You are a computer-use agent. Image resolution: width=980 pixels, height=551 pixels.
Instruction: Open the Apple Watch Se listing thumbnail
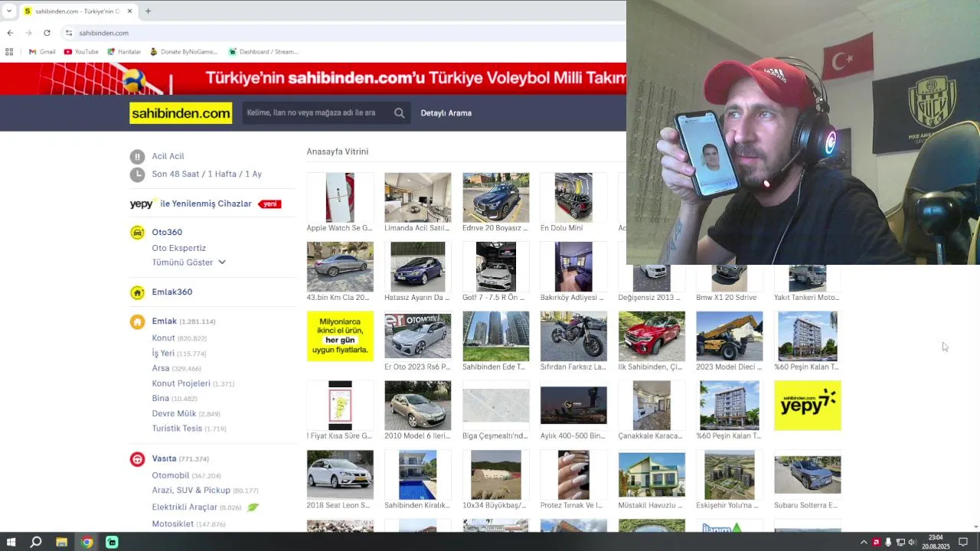pos(340,197)
